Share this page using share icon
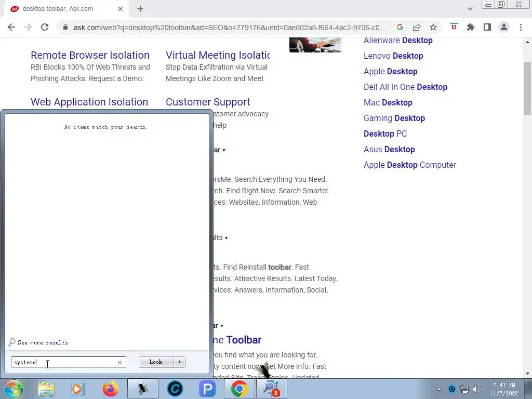The image size is (532, 399). pos(416,27)
